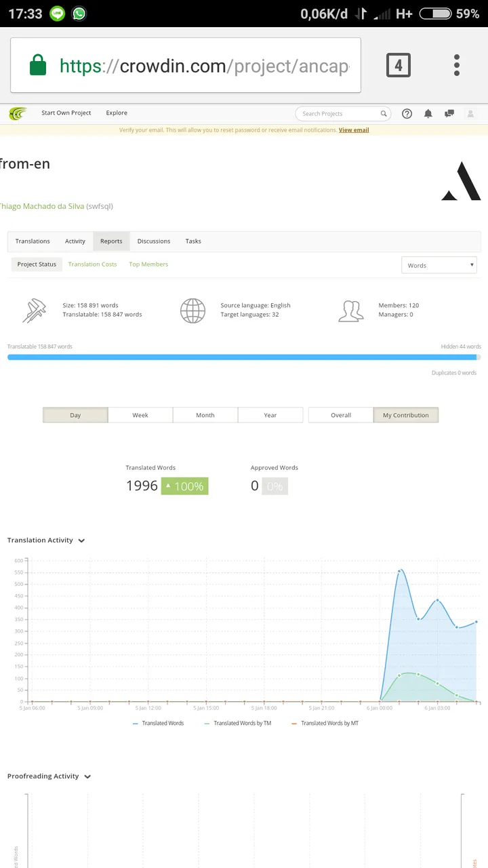
Task: Switch to the Discussions tab
Action: (154, 241)
